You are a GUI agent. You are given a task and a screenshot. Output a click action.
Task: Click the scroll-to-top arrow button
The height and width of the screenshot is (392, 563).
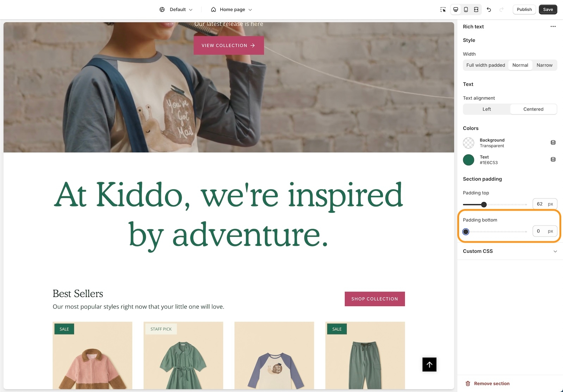point(429,365)
